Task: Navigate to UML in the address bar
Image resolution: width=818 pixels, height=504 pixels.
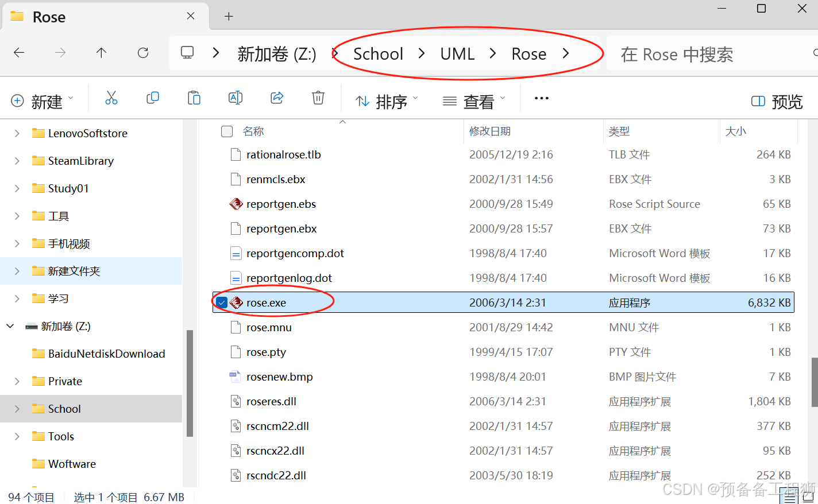Action: (x=457, y=53)
